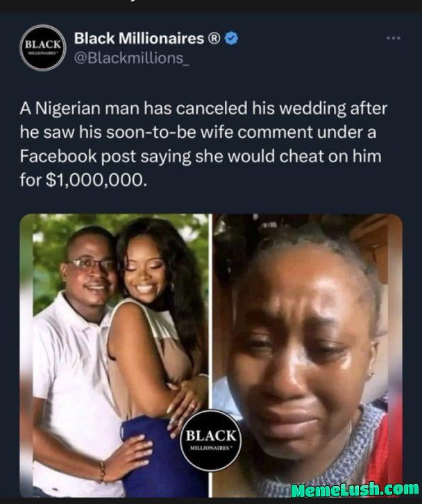This screenshot has height=504, width=422.
Task: Click the blue verified checkmark badge
Action: (231, 38)
